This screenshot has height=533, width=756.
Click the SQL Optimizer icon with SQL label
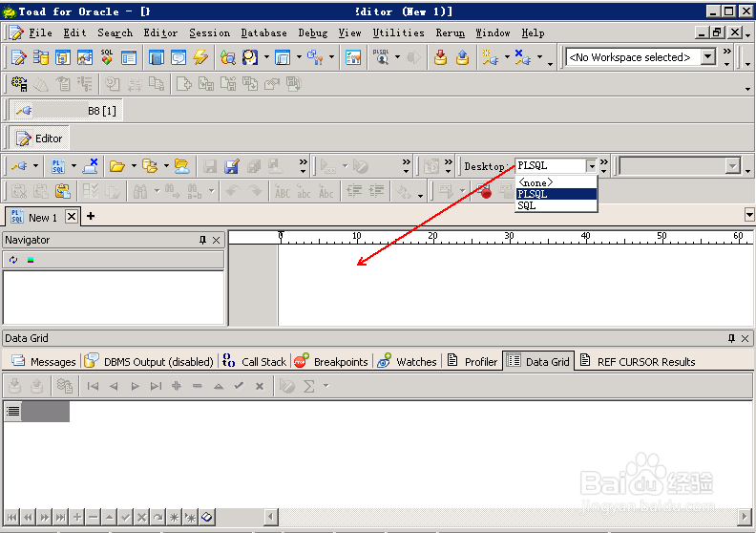107,57
